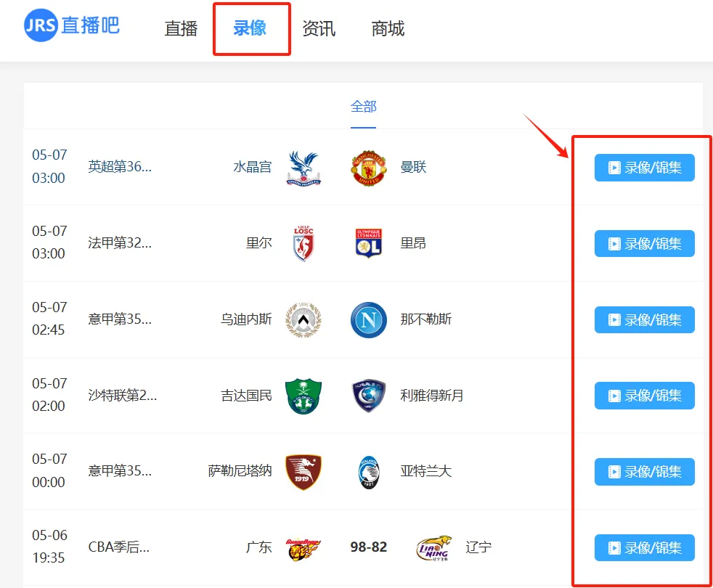
Task: Click the Lille LOSC team crest
Action: click(x=303, y=244)
